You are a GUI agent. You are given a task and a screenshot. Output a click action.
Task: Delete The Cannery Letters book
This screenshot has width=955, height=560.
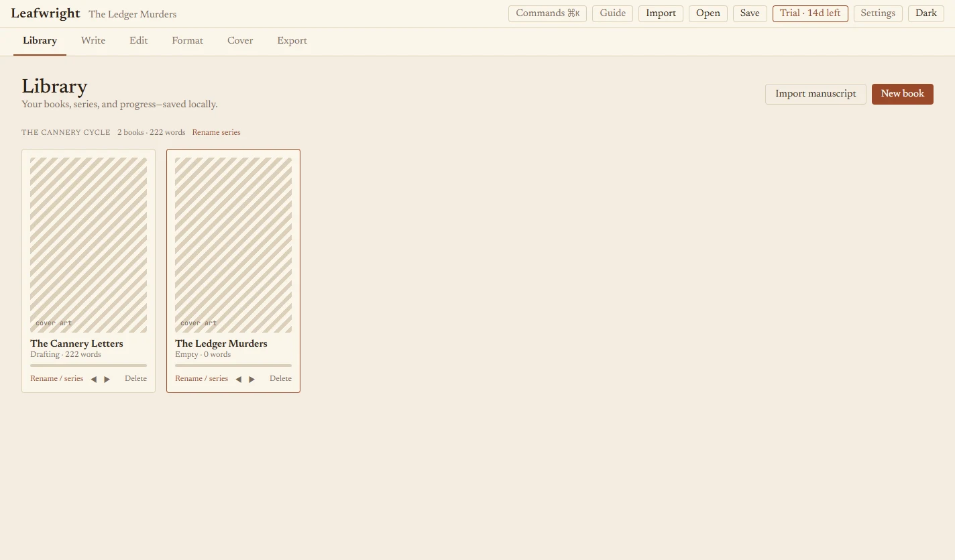point(135,379)
